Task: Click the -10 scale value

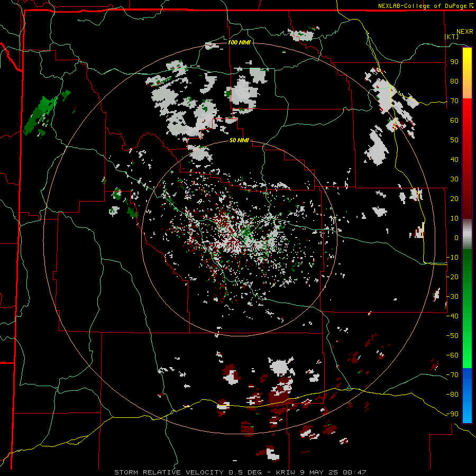Action: pyautogui.click(x=452, y=258)
